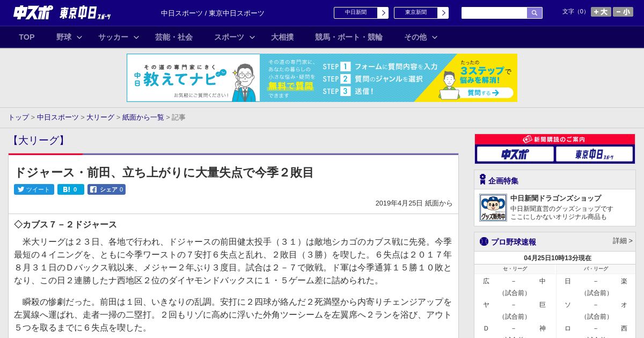Share on Facebook with the シェア button
The image size is (644, 338).
coord(106,189)
